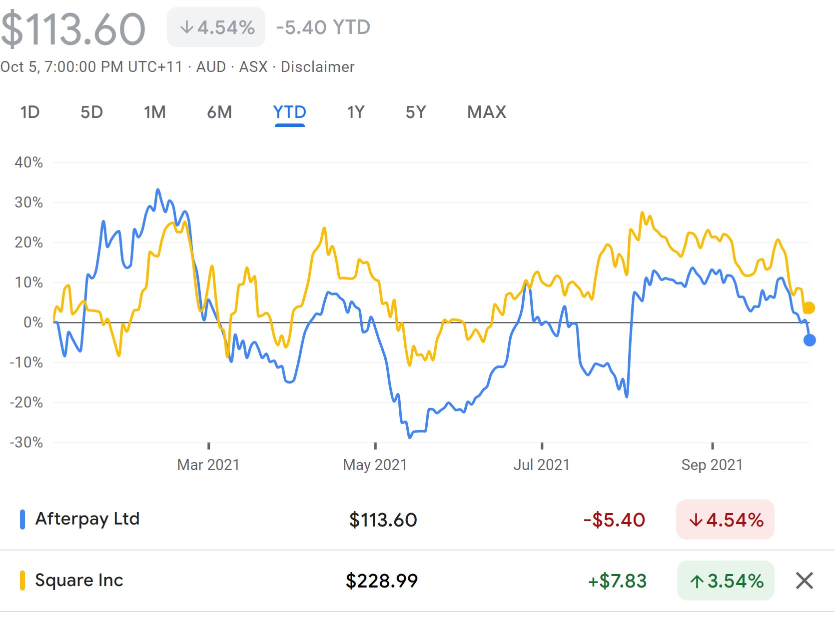Select the MAX time range

(x=487, y=112)
